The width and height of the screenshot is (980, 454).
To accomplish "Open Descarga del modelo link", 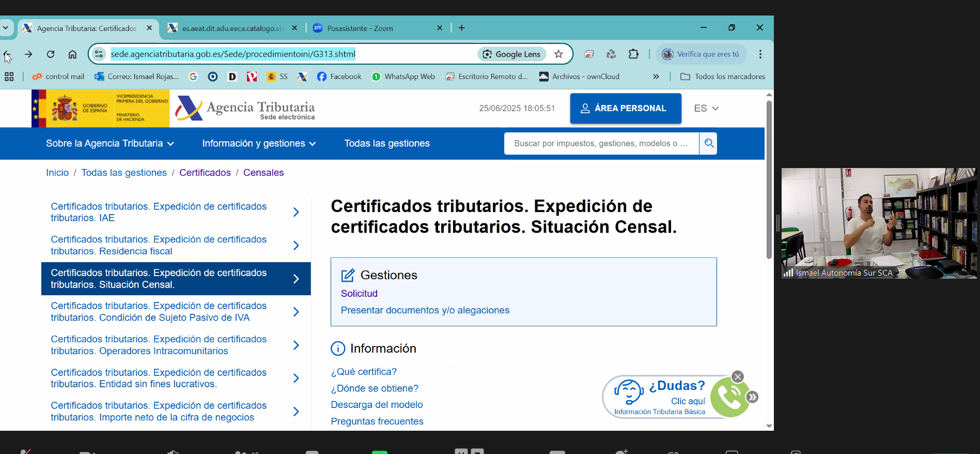I will (377, 405).
